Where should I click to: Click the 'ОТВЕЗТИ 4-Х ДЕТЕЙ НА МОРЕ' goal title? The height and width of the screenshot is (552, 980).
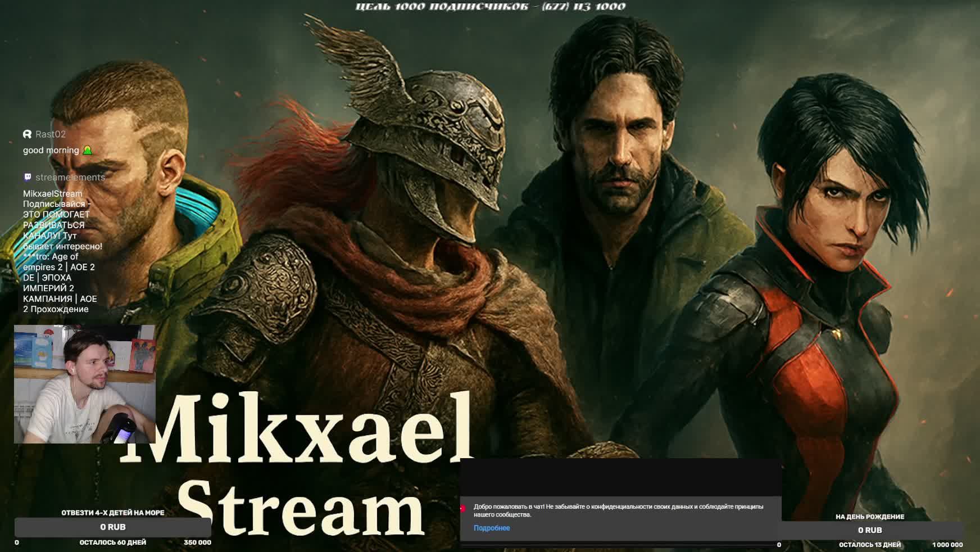(x=113, y=513)
